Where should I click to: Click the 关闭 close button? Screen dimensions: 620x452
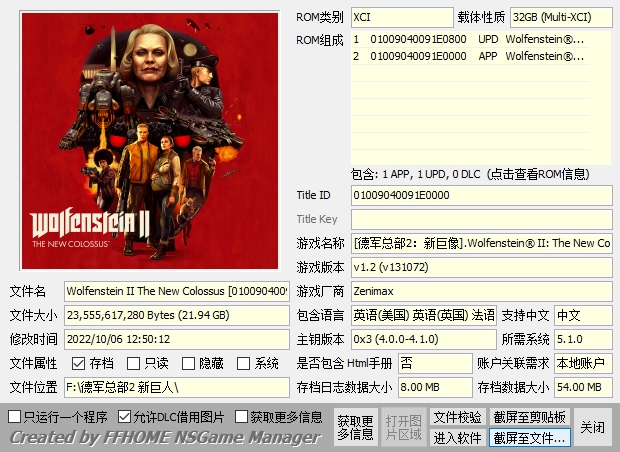(592, 427)
